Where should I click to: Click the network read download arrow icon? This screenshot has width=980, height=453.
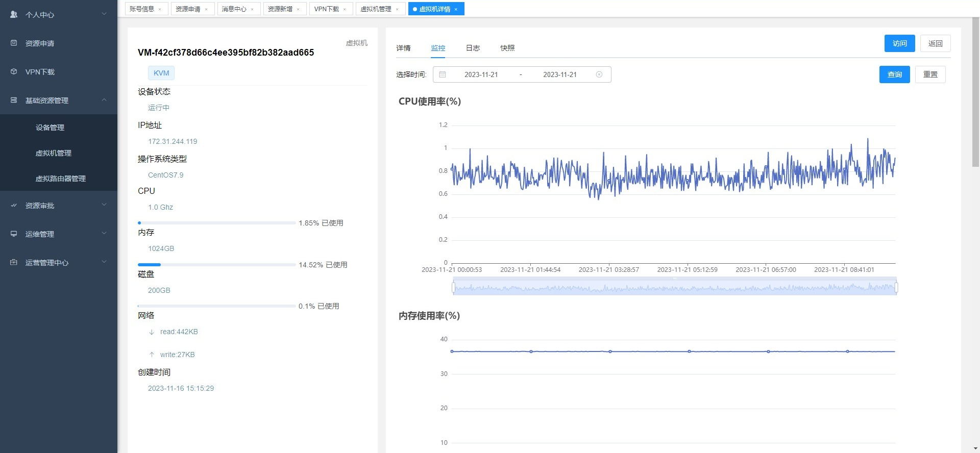152,332
